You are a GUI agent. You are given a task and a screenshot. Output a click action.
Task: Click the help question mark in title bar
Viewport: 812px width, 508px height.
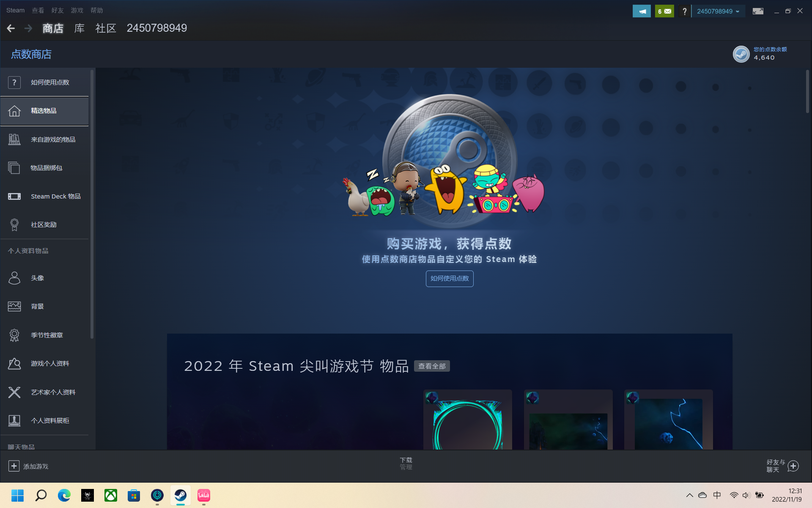click(684, 11)
